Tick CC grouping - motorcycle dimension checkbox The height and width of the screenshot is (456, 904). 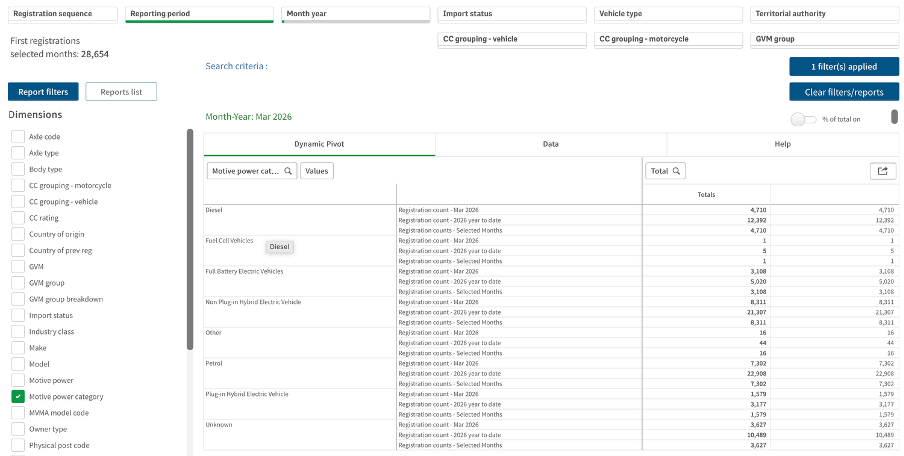[x=18, y=185]
